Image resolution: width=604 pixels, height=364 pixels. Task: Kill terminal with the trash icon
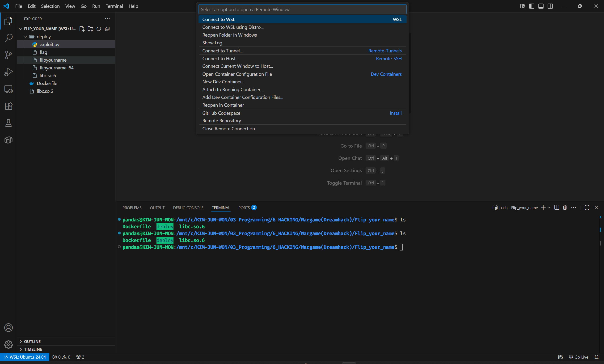click(x=565, y=208)
